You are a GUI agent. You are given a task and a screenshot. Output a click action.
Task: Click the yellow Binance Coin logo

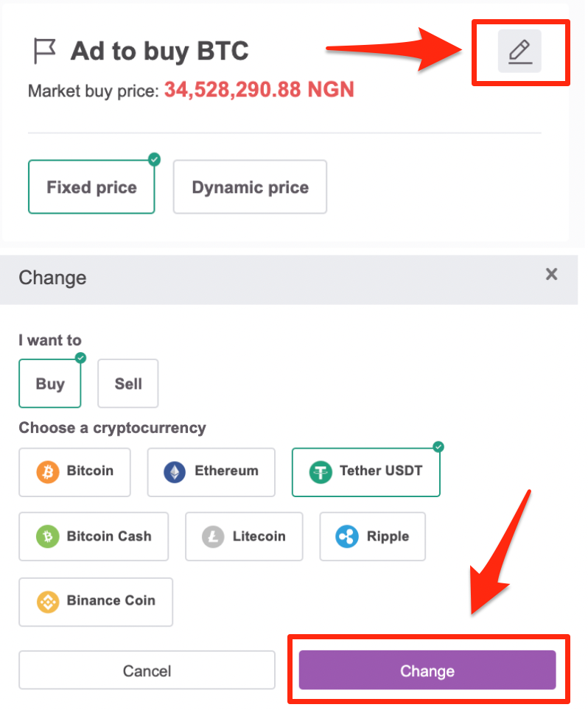pyautogui.click(x=48, y=602)
